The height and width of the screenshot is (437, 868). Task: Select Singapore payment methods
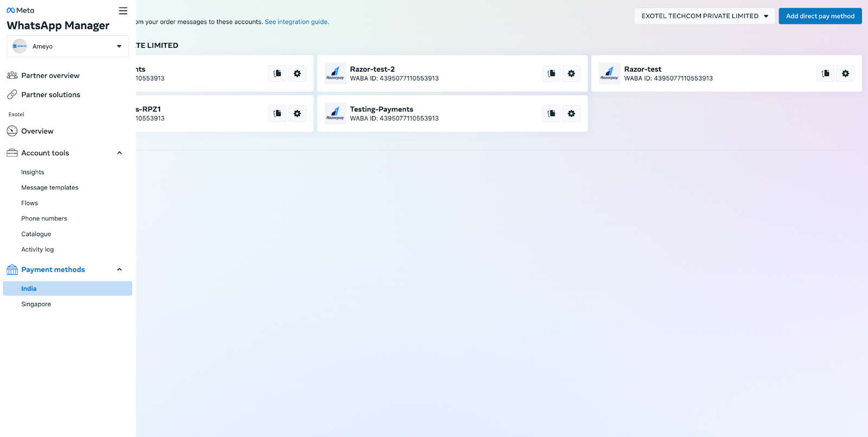point(36,304)
